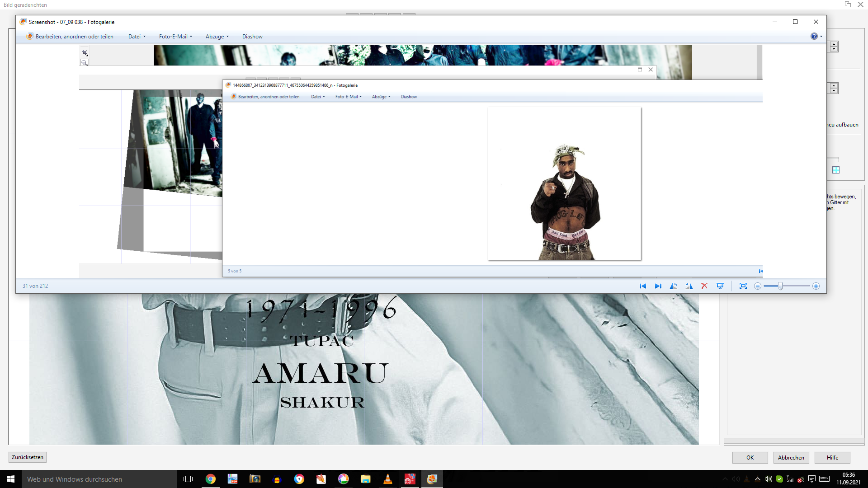Zoom out with the minus icon
This screenshot has height=488, width=868.
click(758, 286)
